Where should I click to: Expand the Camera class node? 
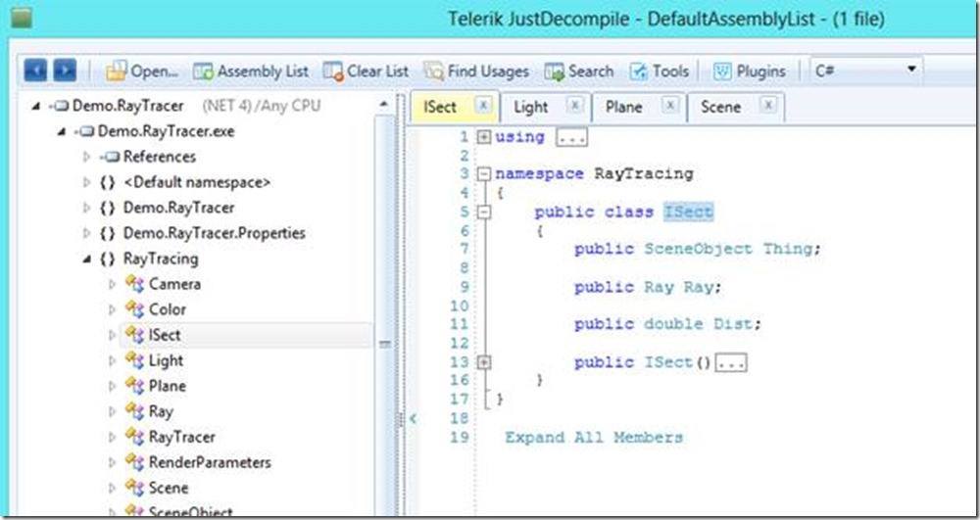[x=113, y=284]
